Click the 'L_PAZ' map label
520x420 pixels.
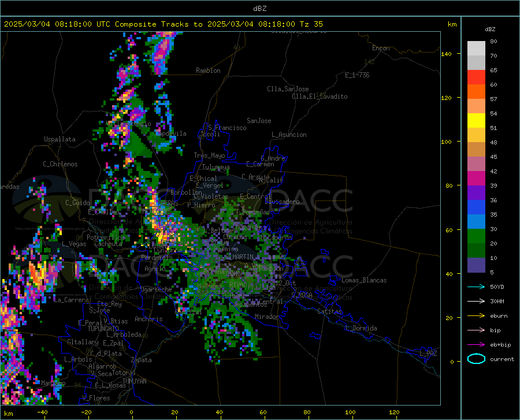coord(428,354)
